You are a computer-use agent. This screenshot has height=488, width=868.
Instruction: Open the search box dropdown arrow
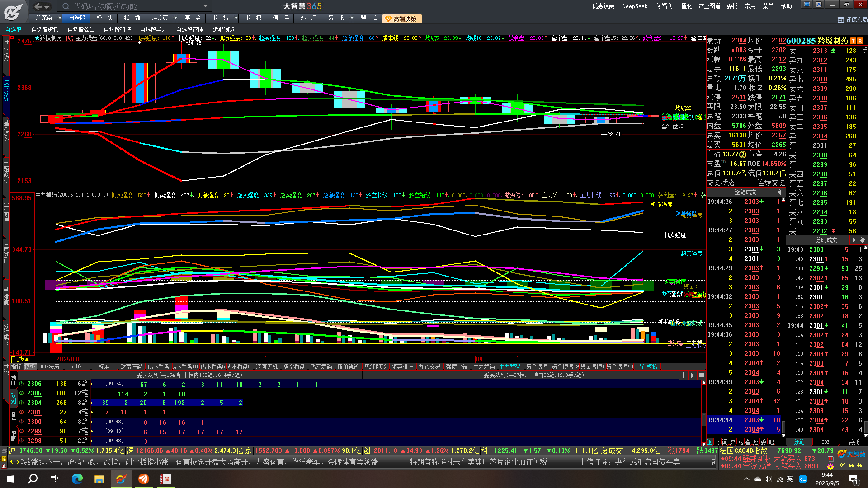click(205, 6)
